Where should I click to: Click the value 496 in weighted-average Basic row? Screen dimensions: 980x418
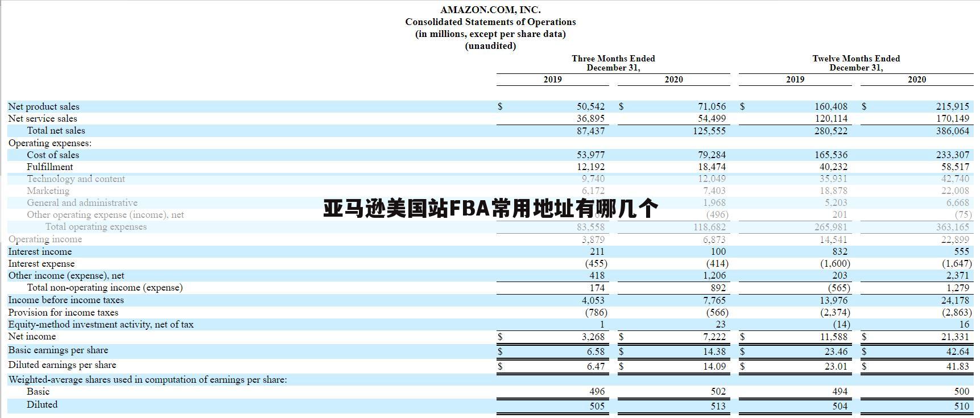coord(597,392)
